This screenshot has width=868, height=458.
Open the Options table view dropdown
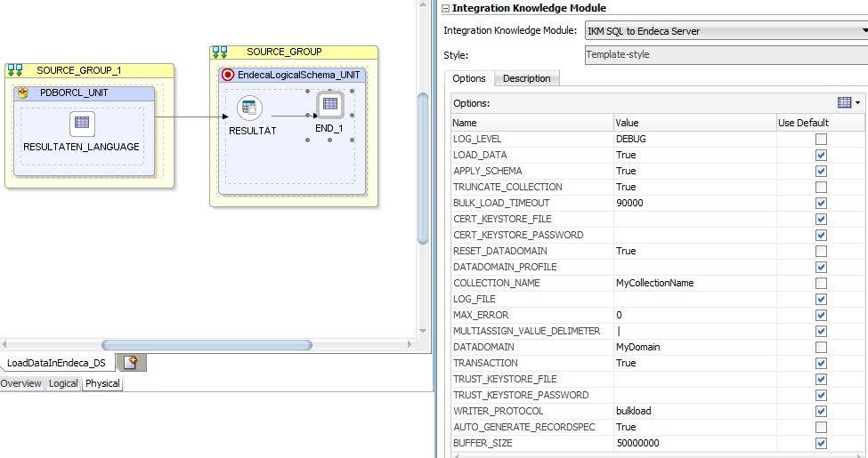pos(848,102)
